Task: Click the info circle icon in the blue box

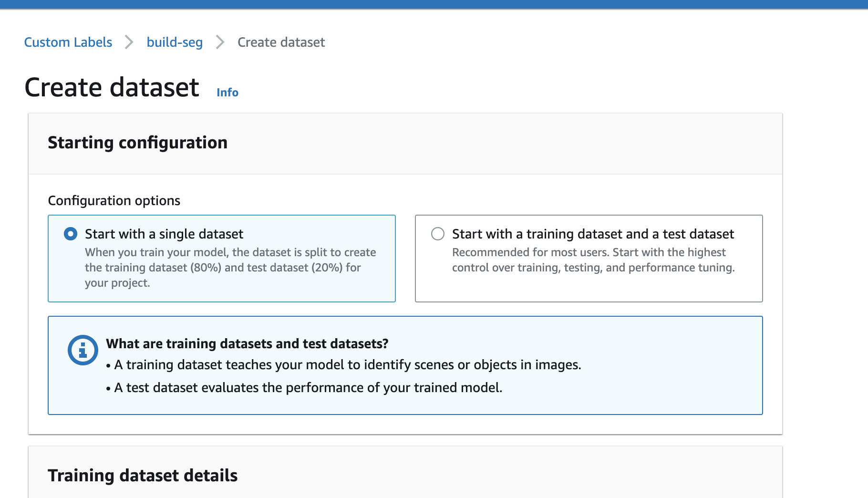Action: click(x=83, y=350)
